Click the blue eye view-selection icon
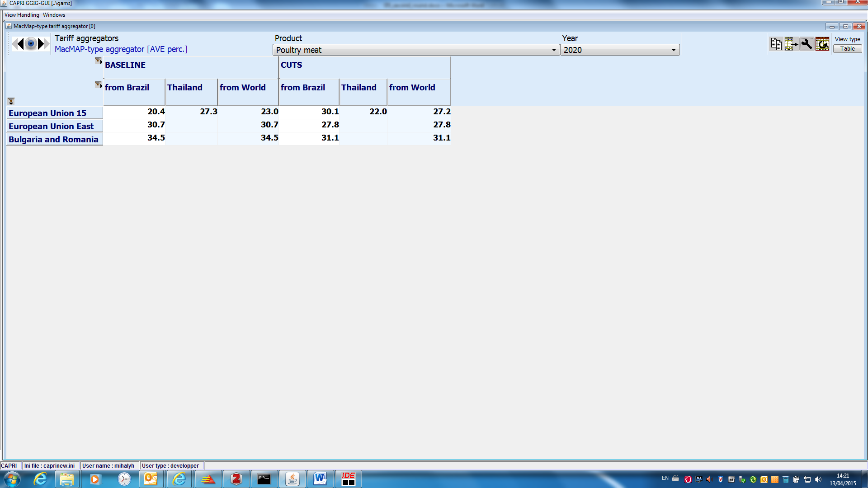This screenshot has height=488, width=868. click(x=31, y=44)
